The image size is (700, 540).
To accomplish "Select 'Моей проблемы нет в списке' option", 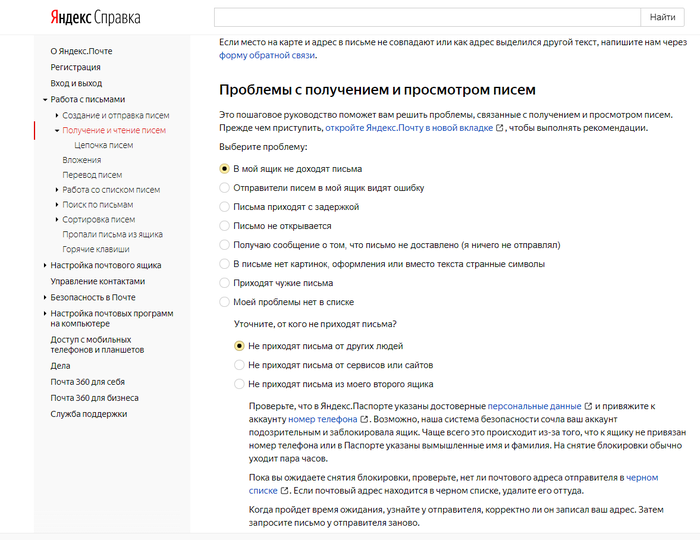I will pos(225,301).
